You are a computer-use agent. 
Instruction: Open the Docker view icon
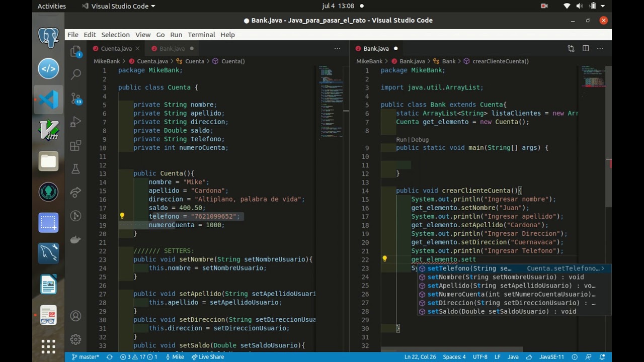[76, 239]
